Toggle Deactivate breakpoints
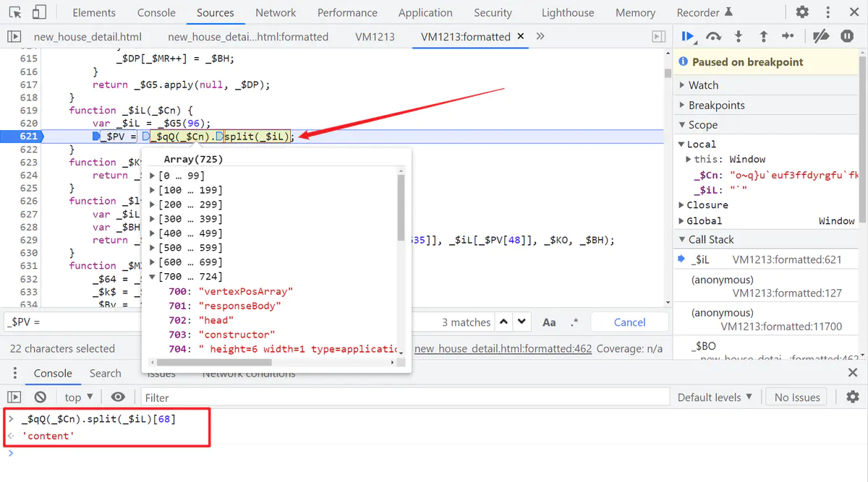Image resolution: width=868 pixels, height=482 pixels. point(820,36)
